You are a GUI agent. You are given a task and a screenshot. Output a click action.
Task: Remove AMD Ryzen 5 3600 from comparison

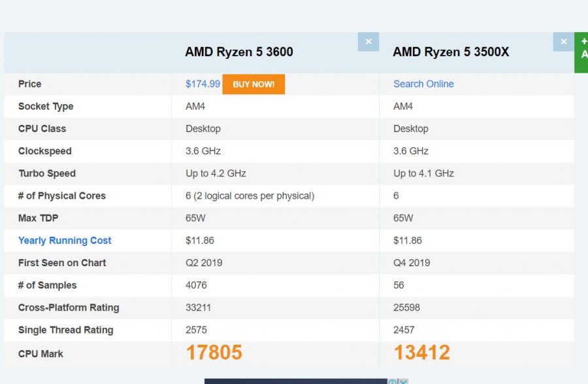[368, 42]
